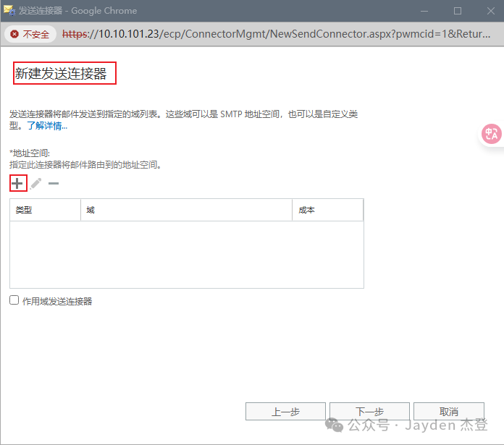Maximize the 发送连接器 window

coord(457,11)
